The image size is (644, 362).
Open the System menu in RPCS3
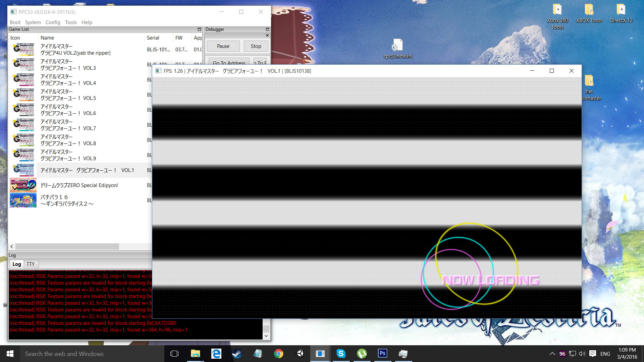33,22
